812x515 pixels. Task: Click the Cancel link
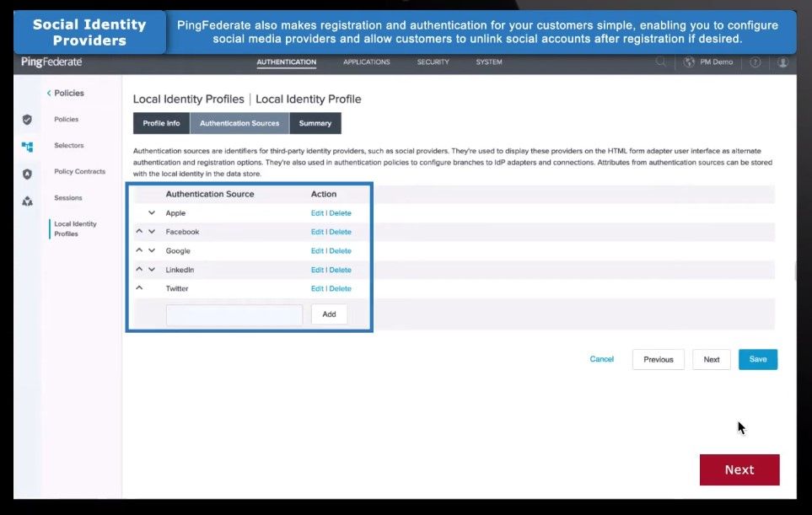602,359
